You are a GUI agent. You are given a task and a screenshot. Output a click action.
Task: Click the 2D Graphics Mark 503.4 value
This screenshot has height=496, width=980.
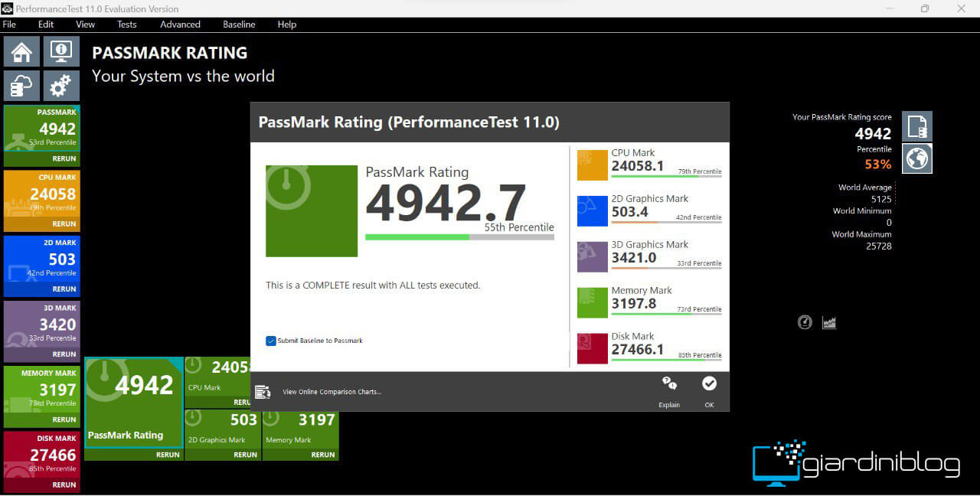(x=630, y=212)
